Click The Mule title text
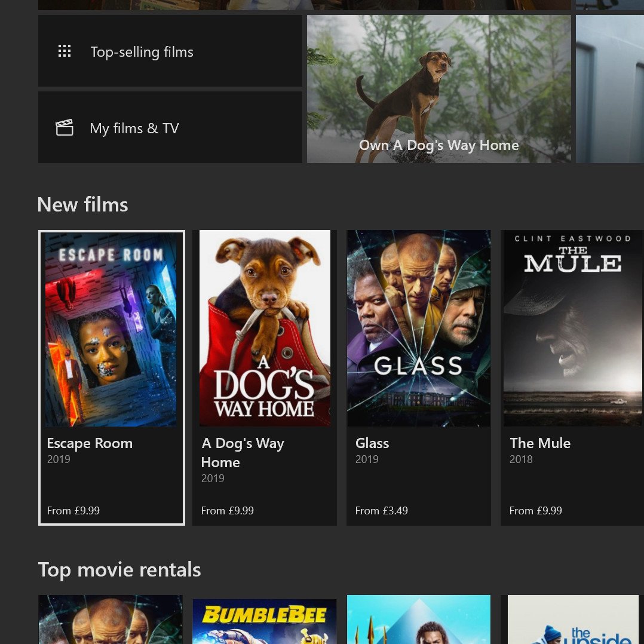 point(540,443)
